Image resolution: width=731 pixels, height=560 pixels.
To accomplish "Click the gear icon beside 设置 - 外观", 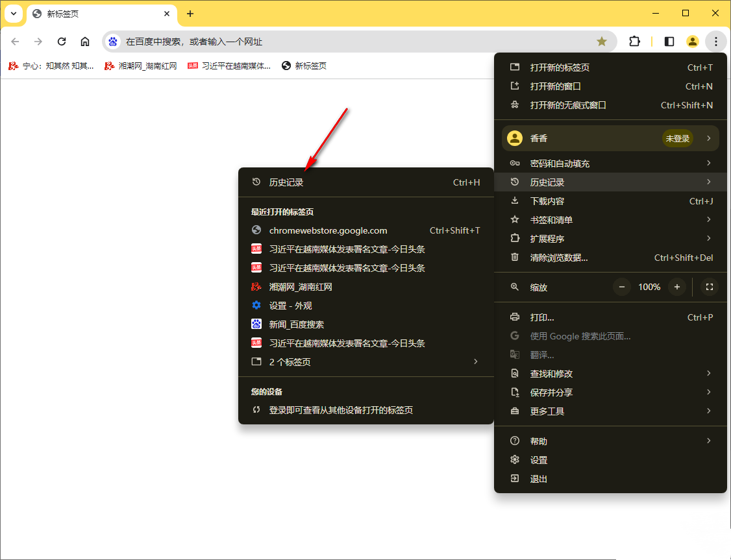I will click(x=256, y=305).
